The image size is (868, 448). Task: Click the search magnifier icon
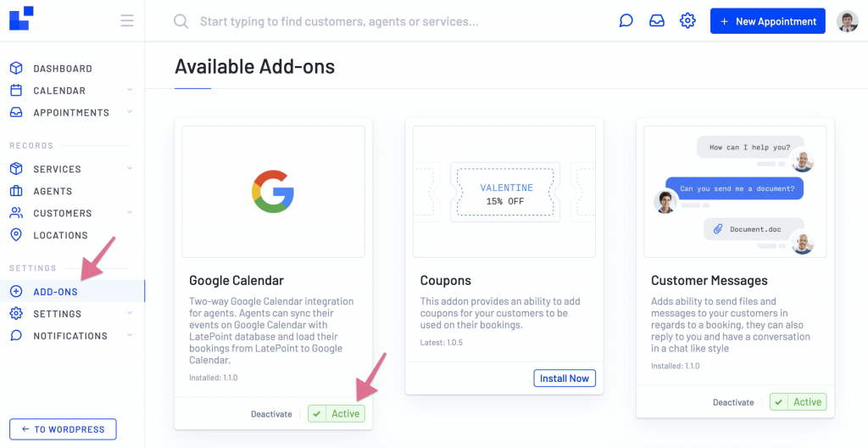[x=181, y=21]
